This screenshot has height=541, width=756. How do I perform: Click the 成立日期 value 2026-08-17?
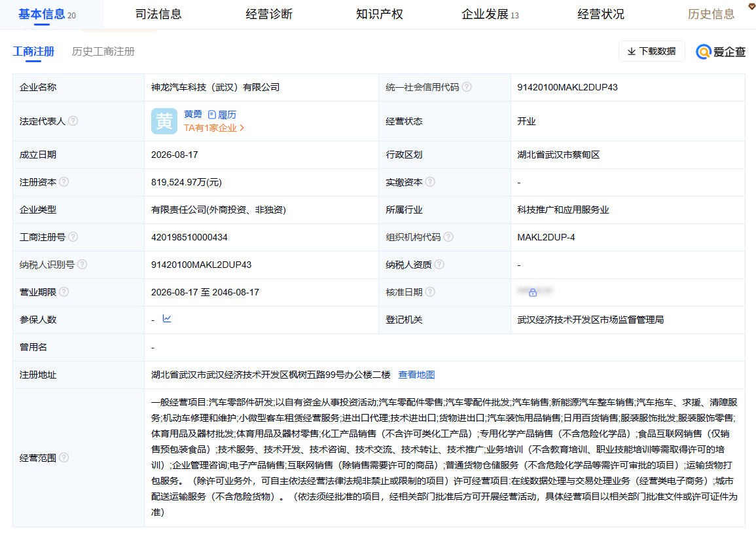coord(175,155)
